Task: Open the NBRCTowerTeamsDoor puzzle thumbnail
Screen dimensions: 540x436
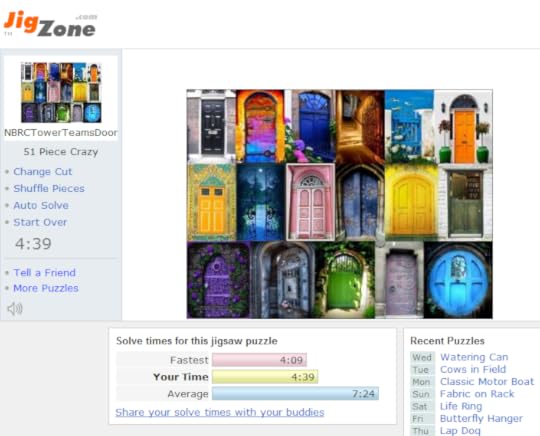Action: (61, 92)
